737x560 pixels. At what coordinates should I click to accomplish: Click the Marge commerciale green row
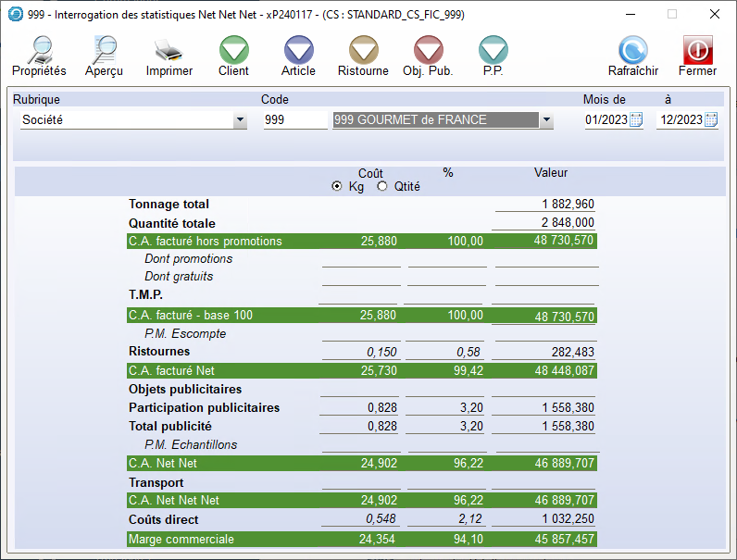tap(361, 539)
